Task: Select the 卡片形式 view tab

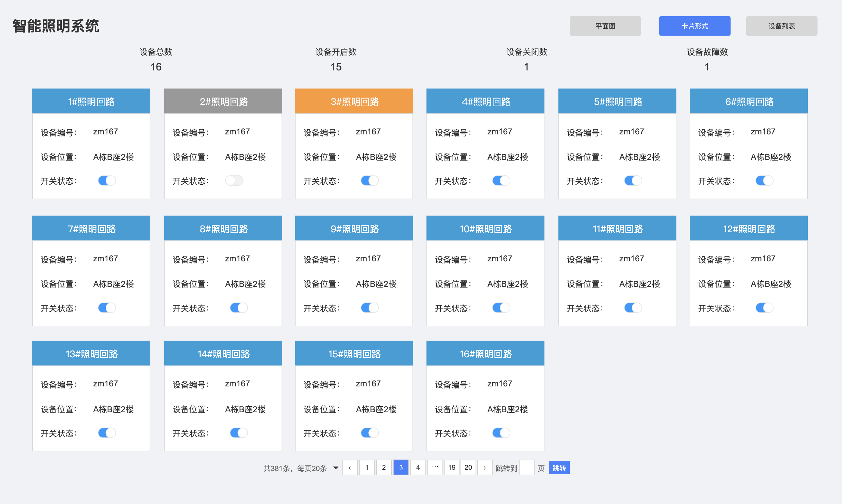Action: tap(695, 26)
